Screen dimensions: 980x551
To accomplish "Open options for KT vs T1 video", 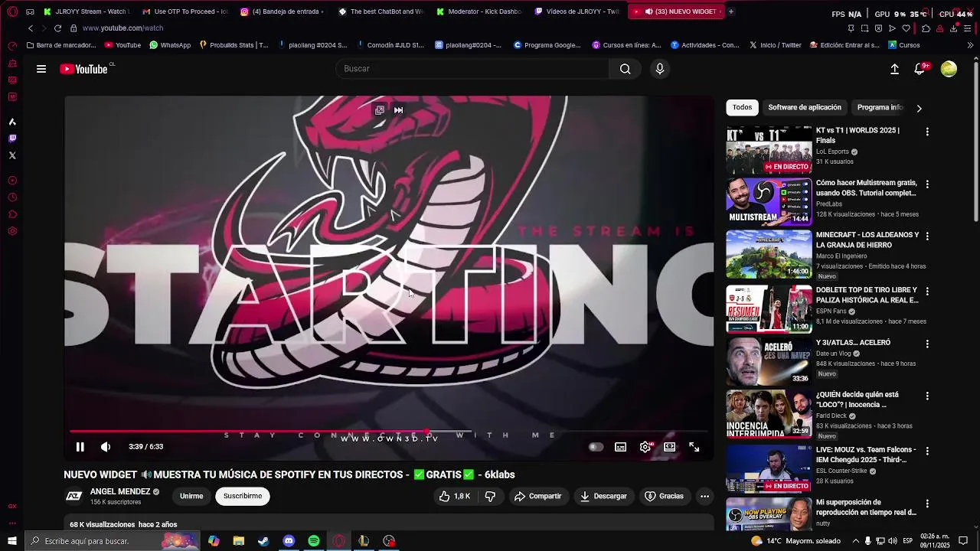I will tap(927, 132).
